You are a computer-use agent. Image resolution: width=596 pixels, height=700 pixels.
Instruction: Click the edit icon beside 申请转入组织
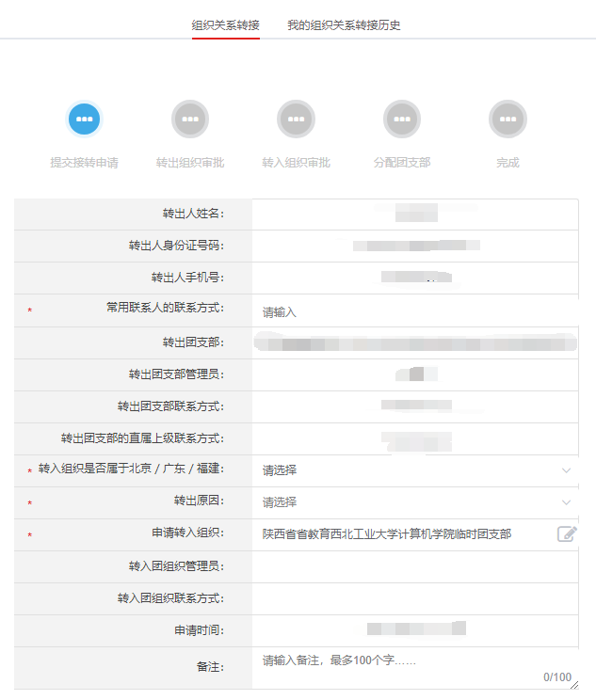(566, 534)
